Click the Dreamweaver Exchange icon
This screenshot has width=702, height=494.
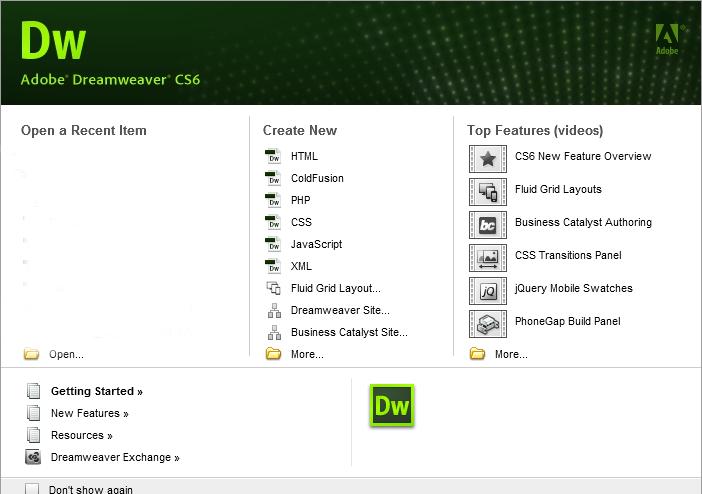click(33, 457)
